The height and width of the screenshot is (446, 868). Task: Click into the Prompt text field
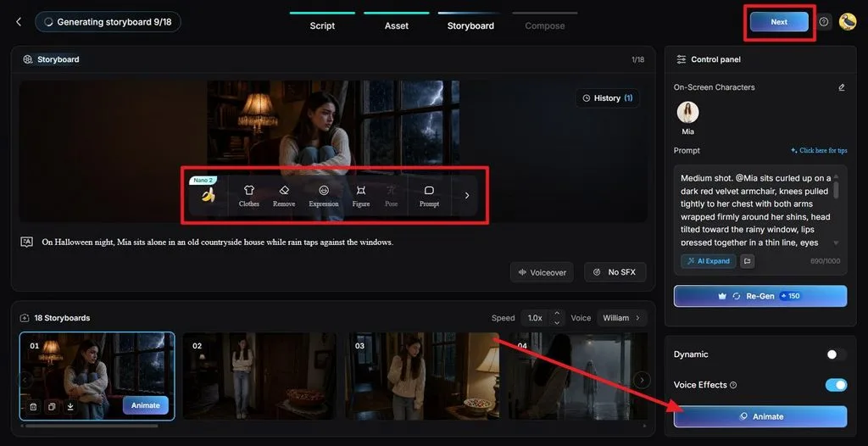pos(755,210)
